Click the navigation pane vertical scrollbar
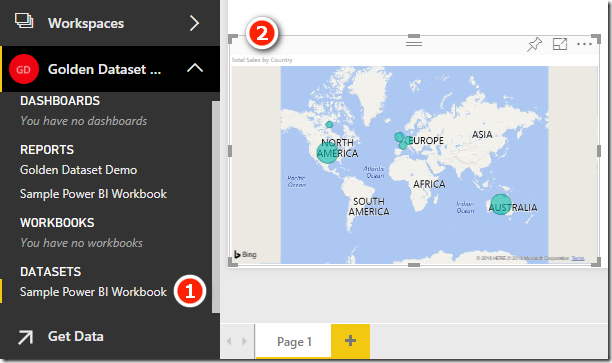Screen dimensions: 612x363 coord(216,207)
